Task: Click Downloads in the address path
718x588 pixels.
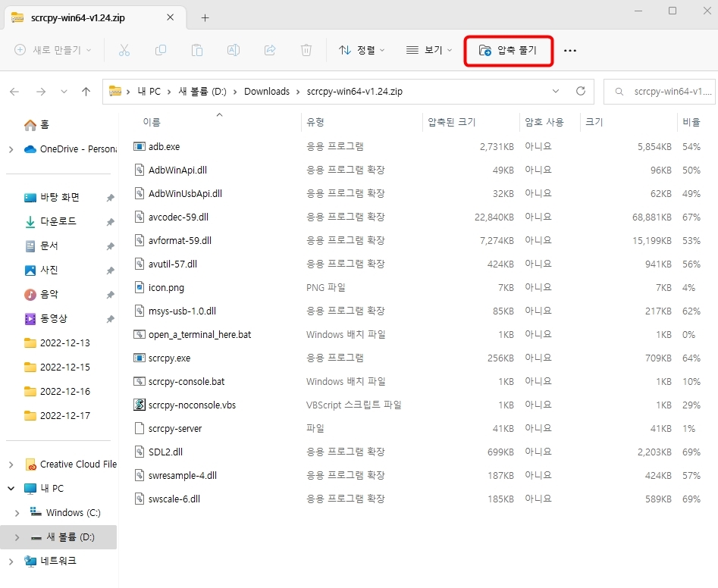Action: tap(267, 91)
